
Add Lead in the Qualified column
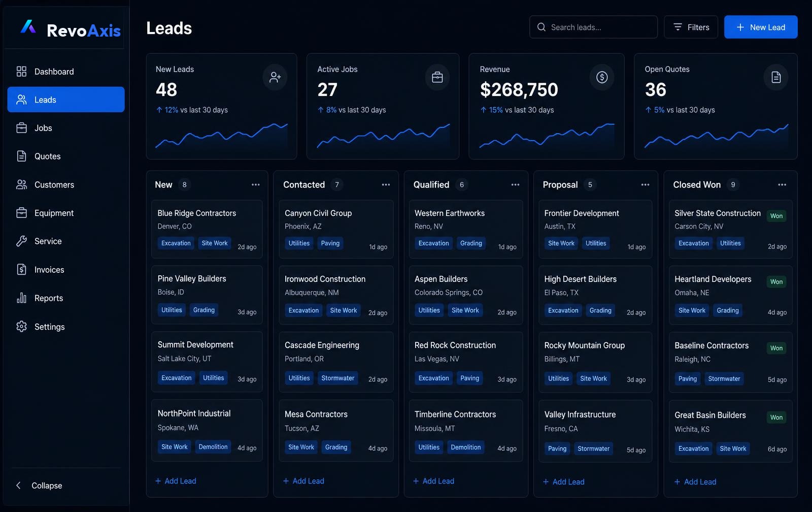[x=433, y=481]
